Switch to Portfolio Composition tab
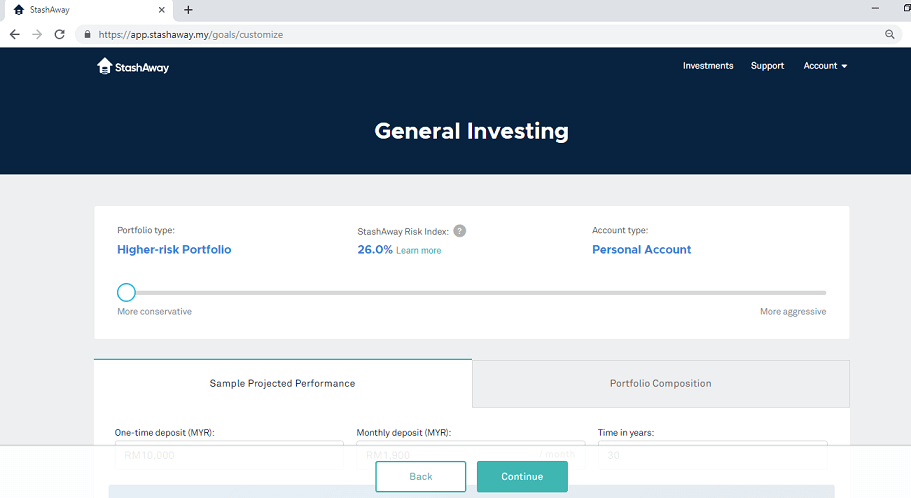Image resolution: width=911 pixels, height=498 pixels. [x=661, y=384]
